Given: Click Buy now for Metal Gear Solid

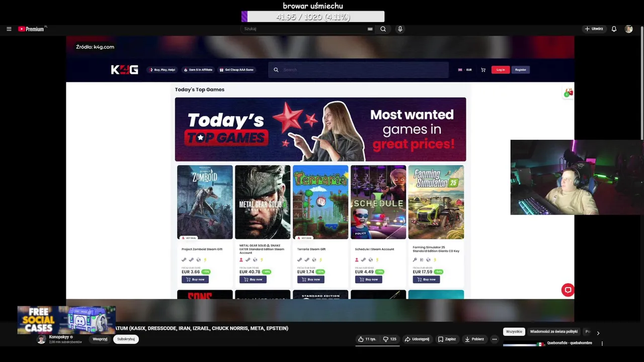Looking at the screenshot, I should coord(253,280).
